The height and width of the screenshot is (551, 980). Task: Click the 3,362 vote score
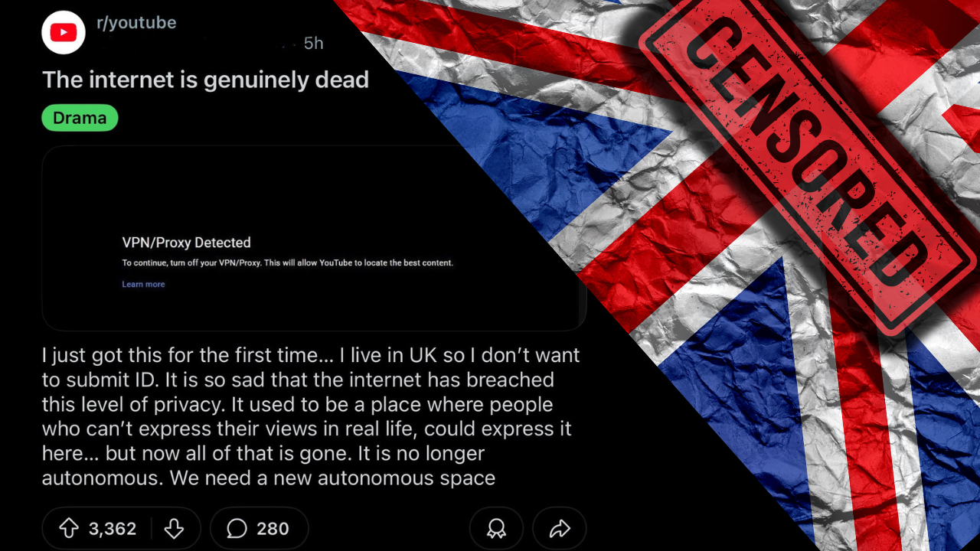click(113, 529)
